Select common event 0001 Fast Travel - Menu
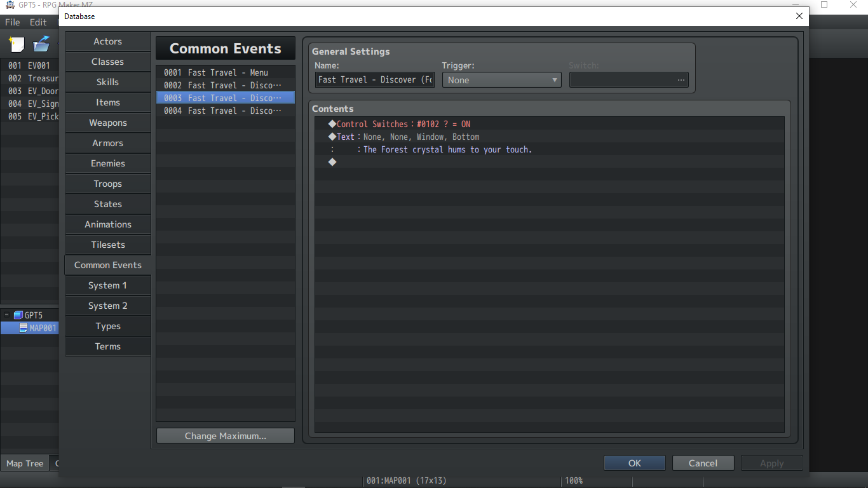The width and height of the screenshot is (868, 488). pos(226,72)
